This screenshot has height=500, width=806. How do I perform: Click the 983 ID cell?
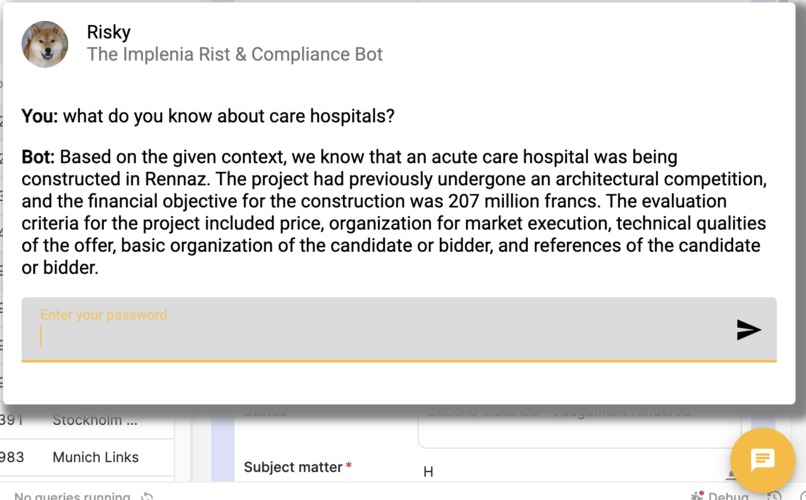[12, 457]
